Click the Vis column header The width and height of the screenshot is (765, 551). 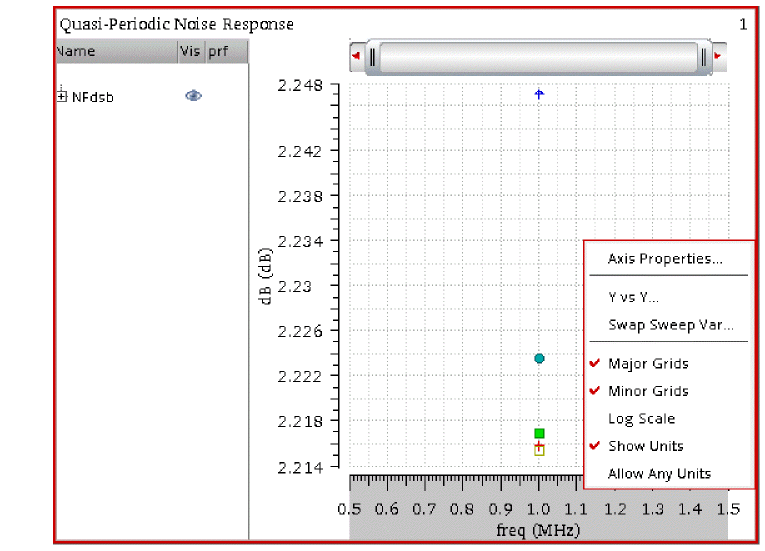tap(191, 52)
